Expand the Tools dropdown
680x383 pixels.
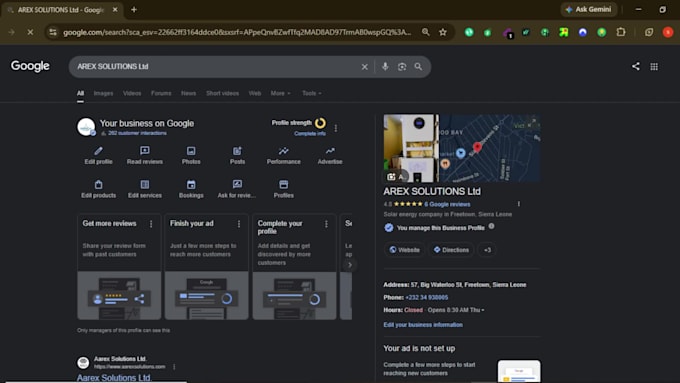click(312, 93)
